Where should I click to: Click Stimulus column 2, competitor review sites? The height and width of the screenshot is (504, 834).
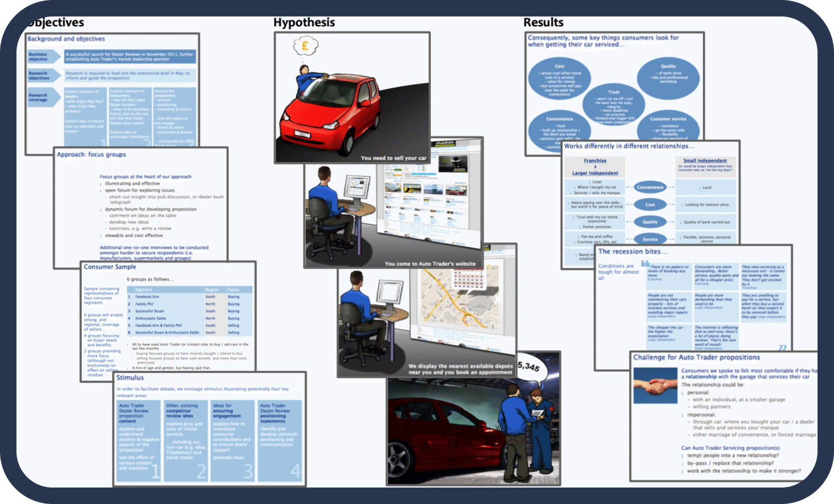pos(186,440)
